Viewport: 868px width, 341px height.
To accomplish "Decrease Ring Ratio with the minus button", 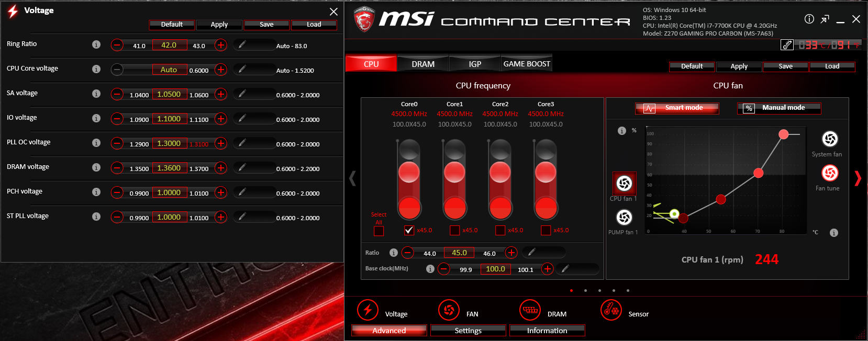I will click(117, 45).
